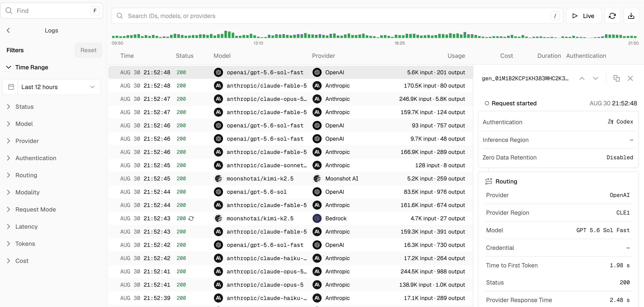Click the tallest bar in the request histogram
The width and height of the screenshot is (644, 307).
(226, 34)
